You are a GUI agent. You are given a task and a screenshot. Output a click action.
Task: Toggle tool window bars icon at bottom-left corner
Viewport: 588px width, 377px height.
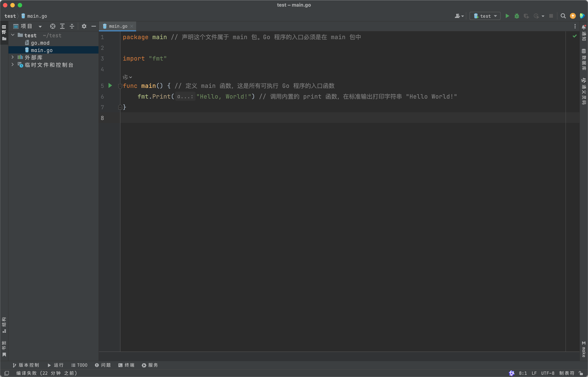point(7,373)
